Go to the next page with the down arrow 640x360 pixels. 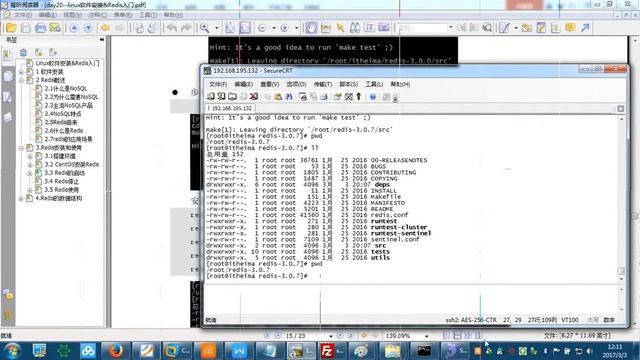point(88,28)
